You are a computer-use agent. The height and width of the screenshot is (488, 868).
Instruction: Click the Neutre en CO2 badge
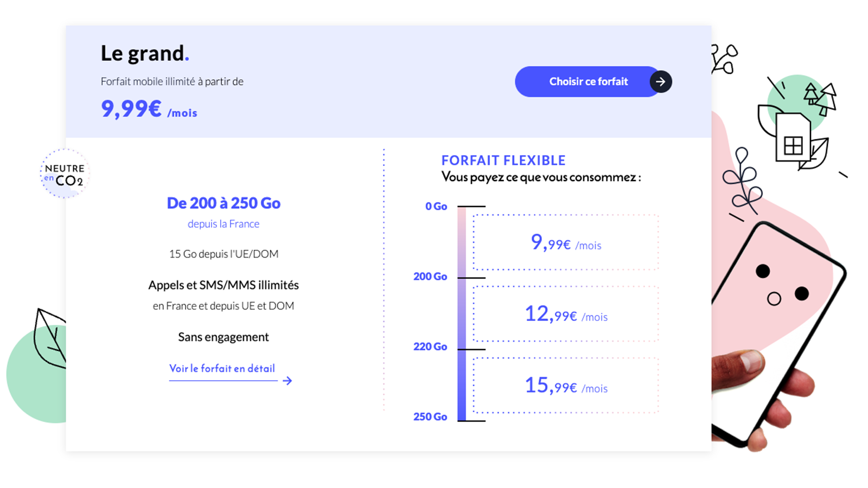[x=65, y=173]
